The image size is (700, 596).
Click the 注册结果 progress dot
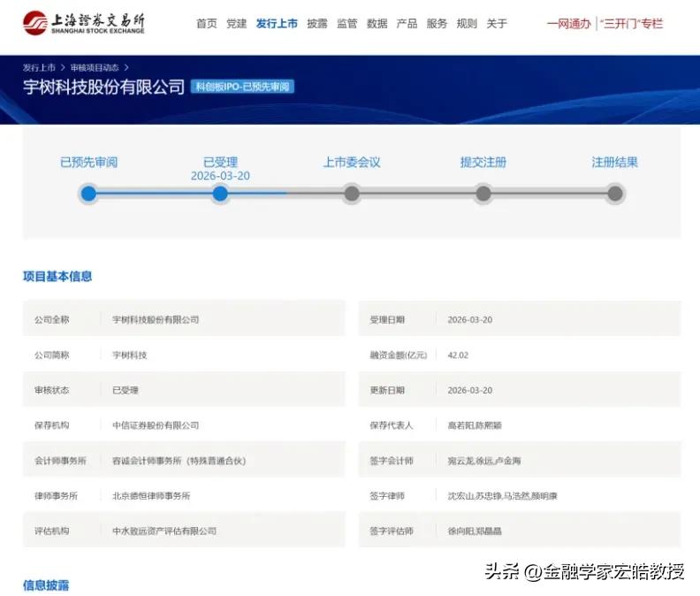pyautogui.click(x=615, y=194)
